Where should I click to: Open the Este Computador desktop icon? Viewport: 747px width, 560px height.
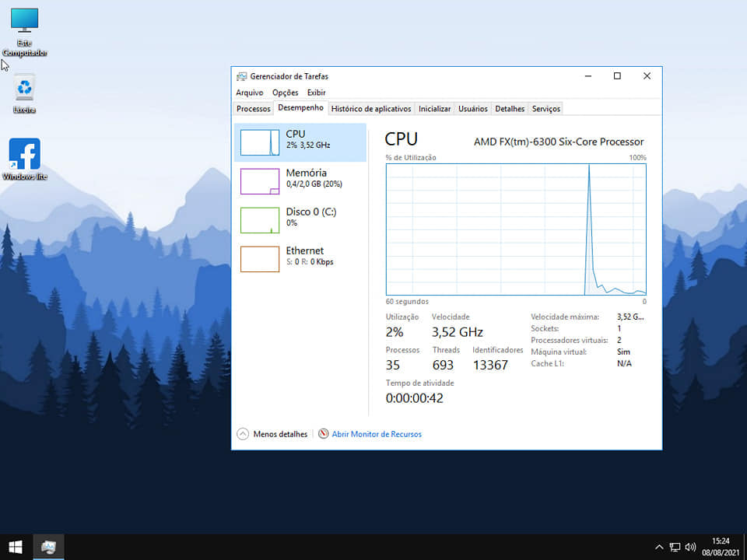point(24,33)
